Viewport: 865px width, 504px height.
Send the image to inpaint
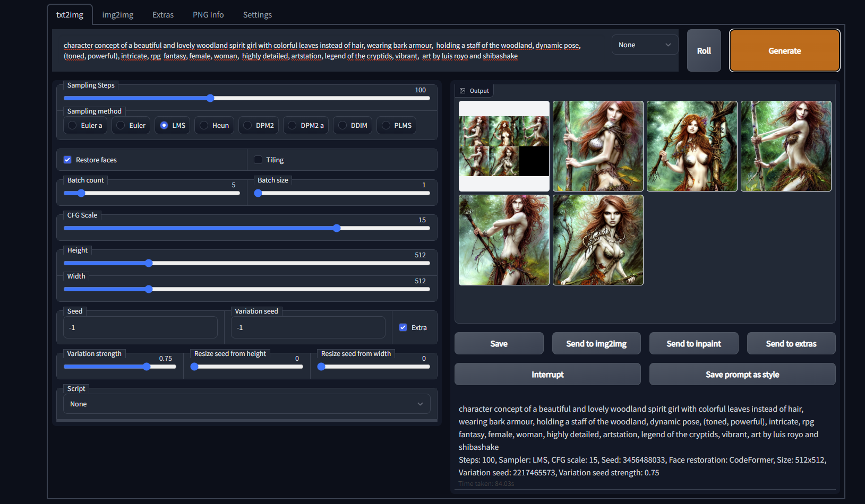[x=693, y=343]
